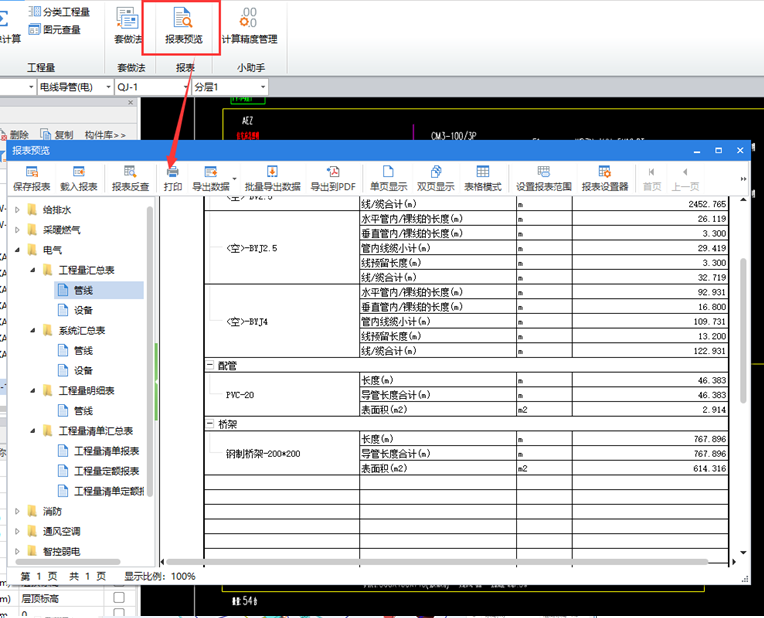The height and width of the screenshot is (618, 764).
Task: Click 保存报表 in the toolbar
Action: pyautogui.click(x=31, y=178)
